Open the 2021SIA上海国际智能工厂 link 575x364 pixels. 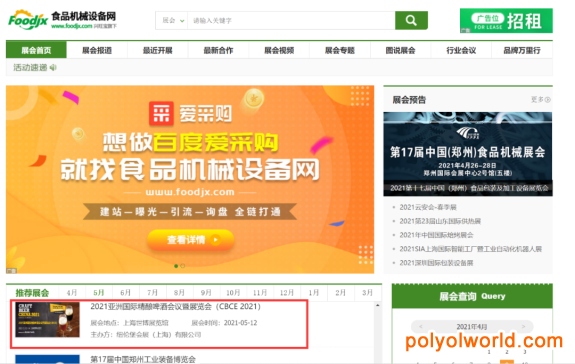point(470,249)
